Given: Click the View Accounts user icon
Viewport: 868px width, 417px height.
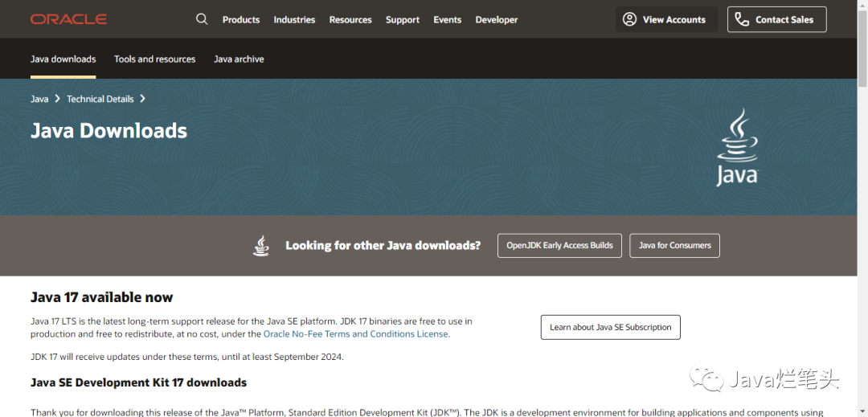Looking at the screenshot, I should click(629, 19).
